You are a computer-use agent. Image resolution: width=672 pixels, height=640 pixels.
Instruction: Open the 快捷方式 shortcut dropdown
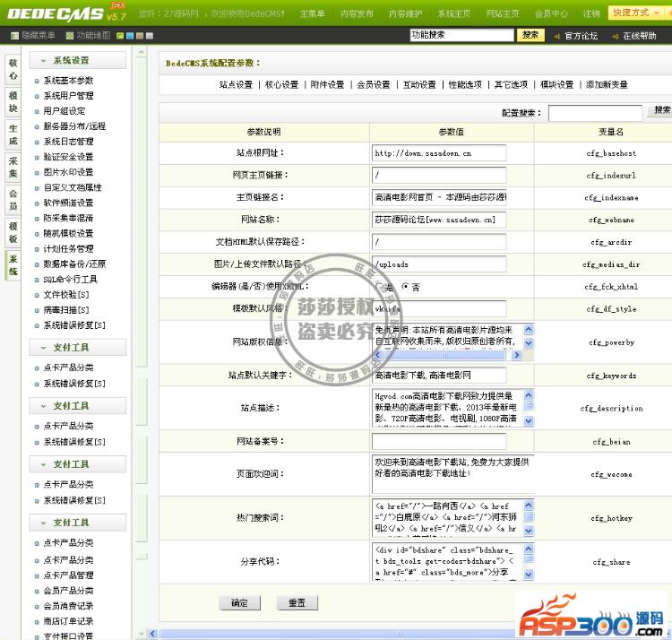(x=635, y=13)
